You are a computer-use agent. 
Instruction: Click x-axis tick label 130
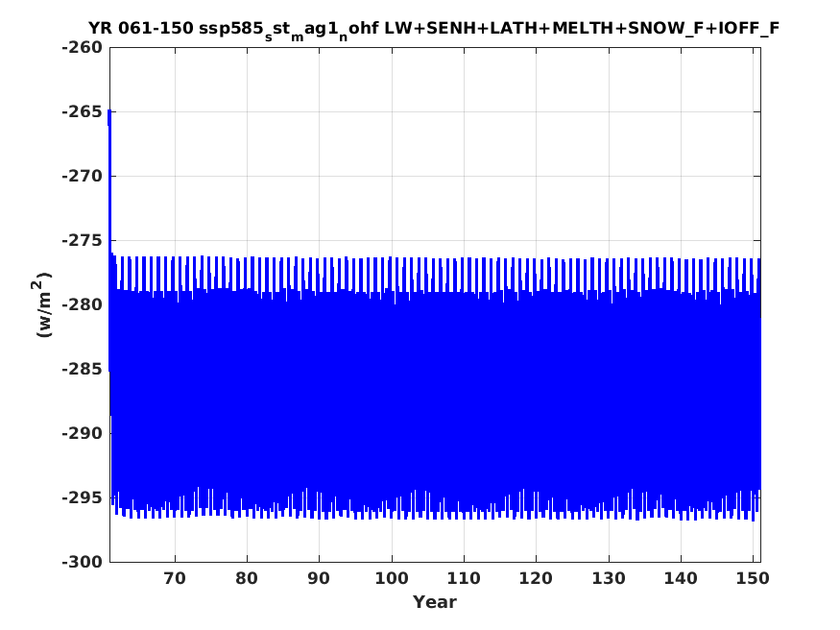pos(609,578)
